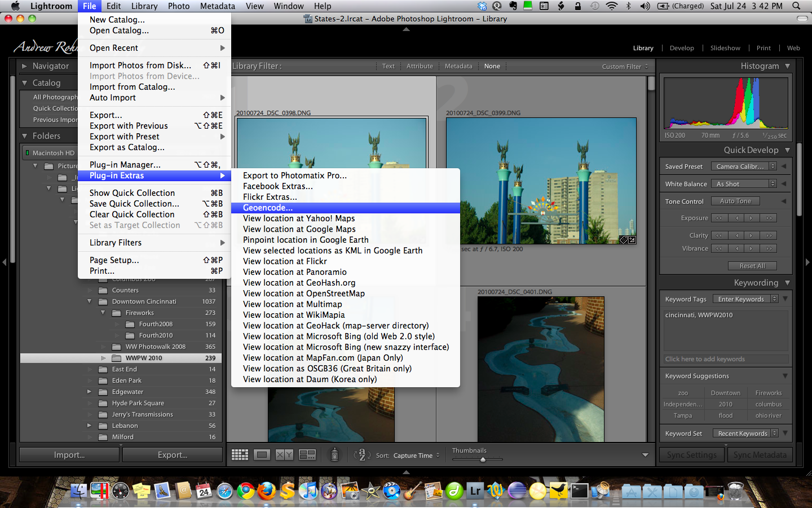Switch to Grid view in toolbar
The width and height of the screenshot is (812, 508).
pyautogui.click(x=240, y=455)
